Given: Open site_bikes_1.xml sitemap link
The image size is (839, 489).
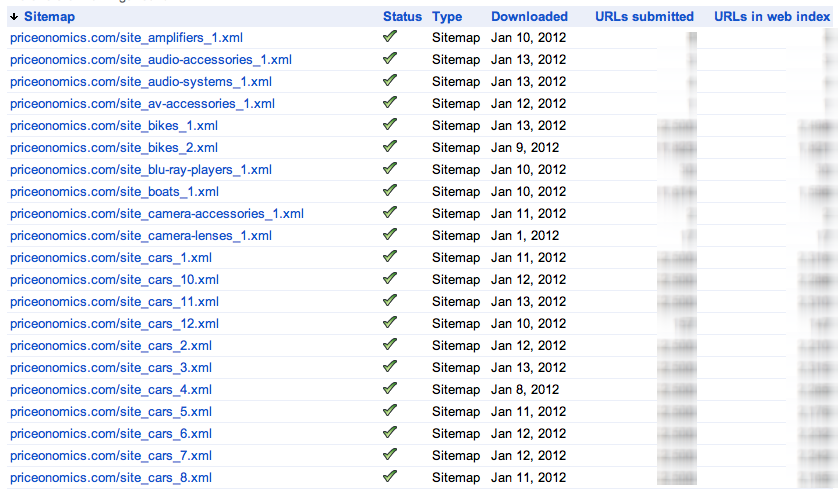Looking at the screenshot, I should click(114, 126).
